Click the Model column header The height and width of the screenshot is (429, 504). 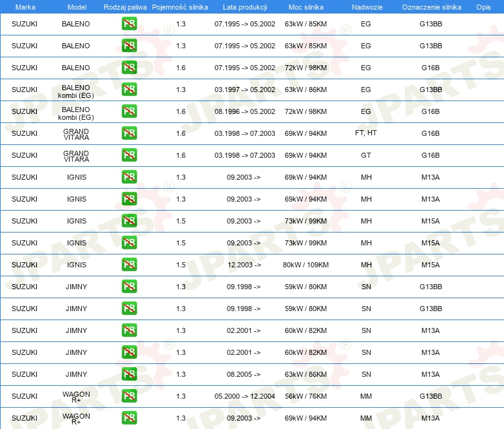(77, 7)
